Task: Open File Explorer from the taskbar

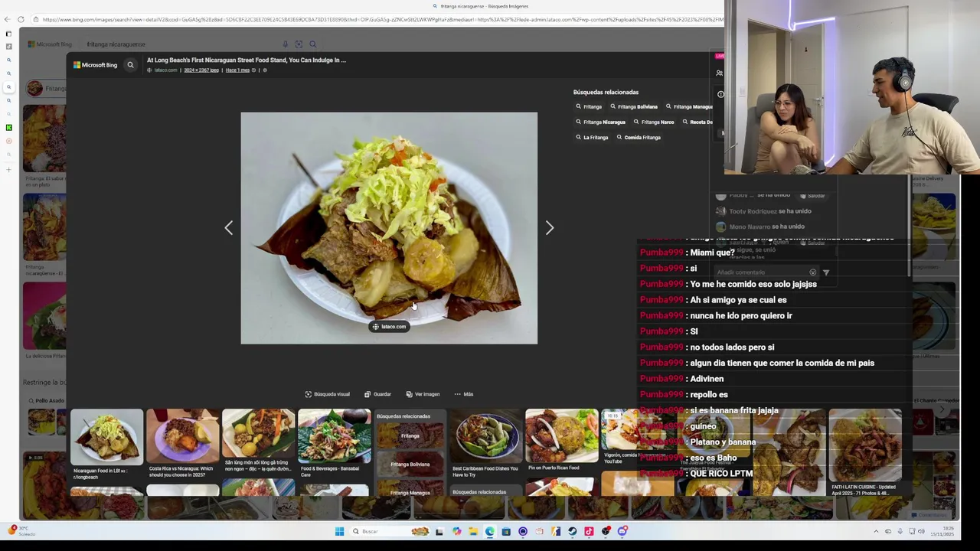Action: pos(473,531)
